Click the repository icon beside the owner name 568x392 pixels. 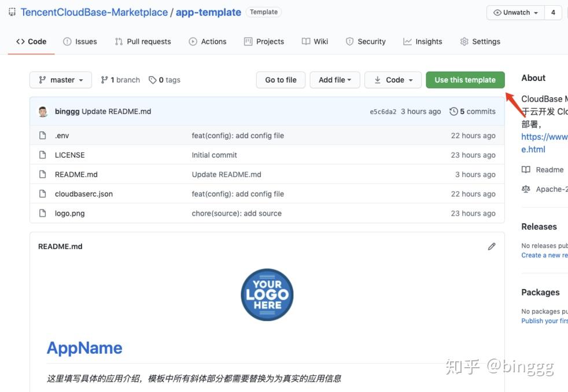(x=12, y=12)
